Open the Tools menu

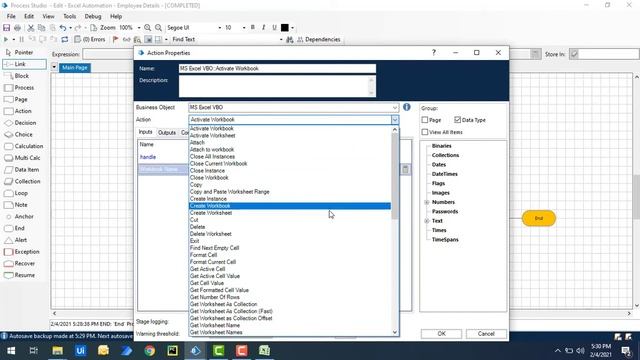pos(69,16)
